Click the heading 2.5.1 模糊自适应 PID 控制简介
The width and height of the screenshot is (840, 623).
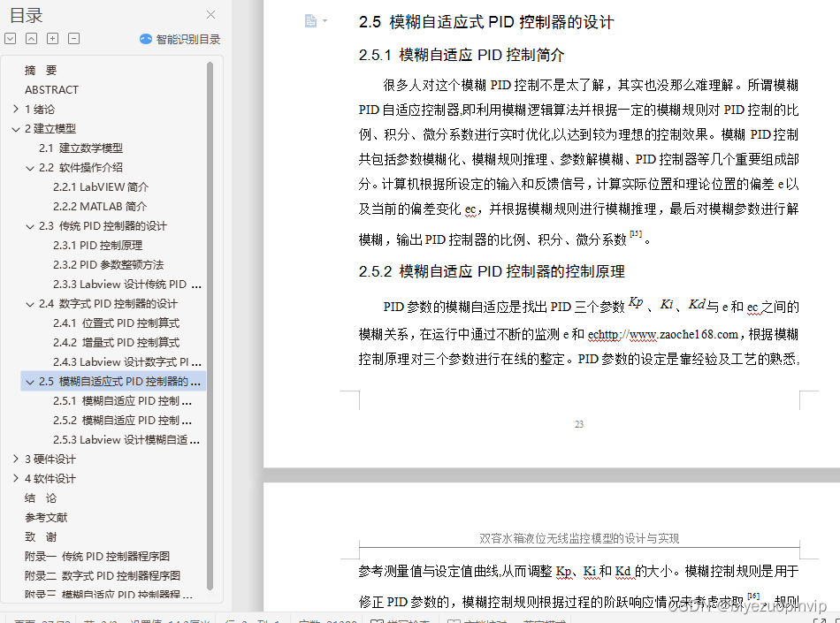(x=462, y=55)
